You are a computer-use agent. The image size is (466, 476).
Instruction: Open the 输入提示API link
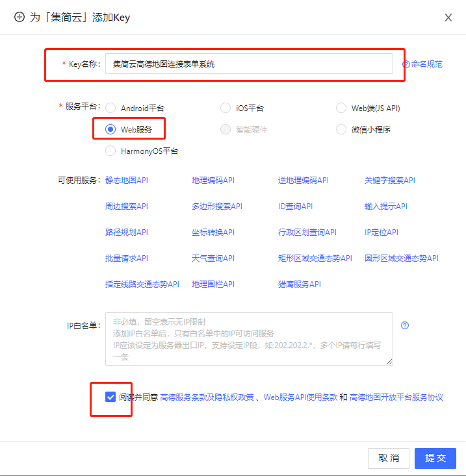[x=386, y=207]
